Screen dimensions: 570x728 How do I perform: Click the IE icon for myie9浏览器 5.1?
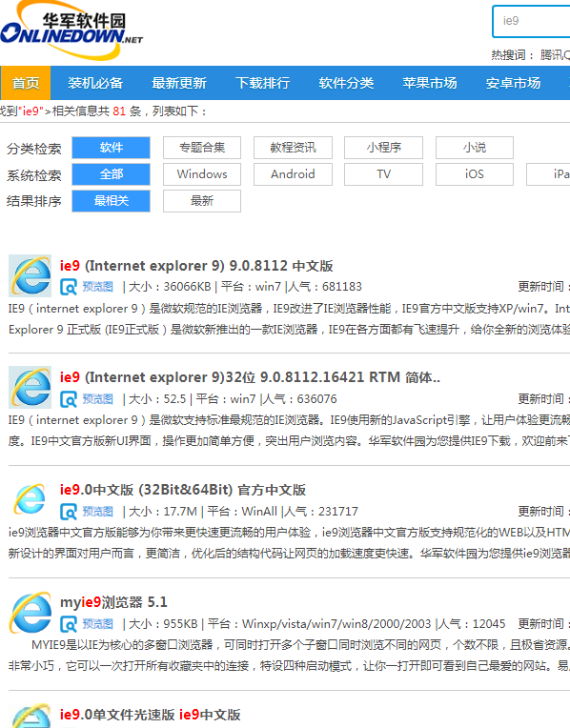(x=31, y=613)
